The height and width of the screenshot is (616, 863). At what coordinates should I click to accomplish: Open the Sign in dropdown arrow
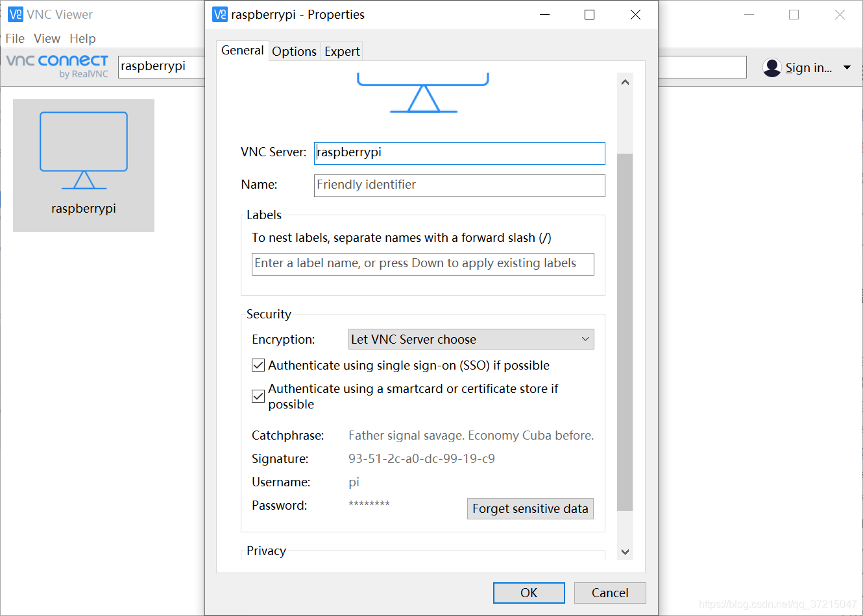pyautogui.click(x=847, y=67)
